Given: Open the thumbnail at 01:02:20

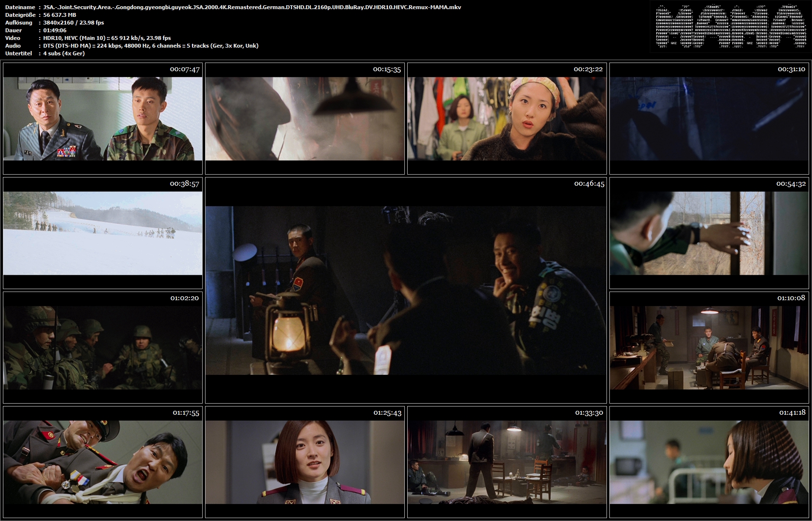Looking at the screenshot, I should click(x=103, y=347).
